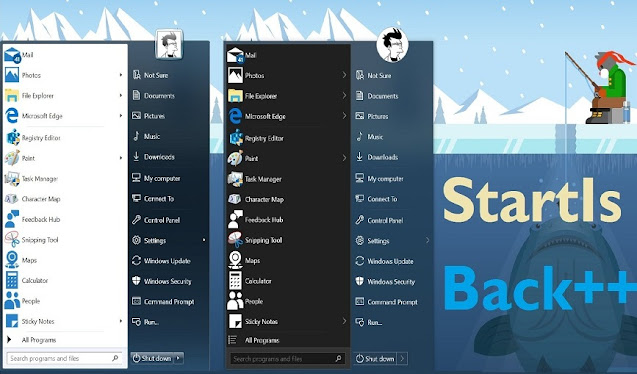Open the Registry Editor icon in the dark menu
This screenshot has width=637, height=374.
(236, 138)
